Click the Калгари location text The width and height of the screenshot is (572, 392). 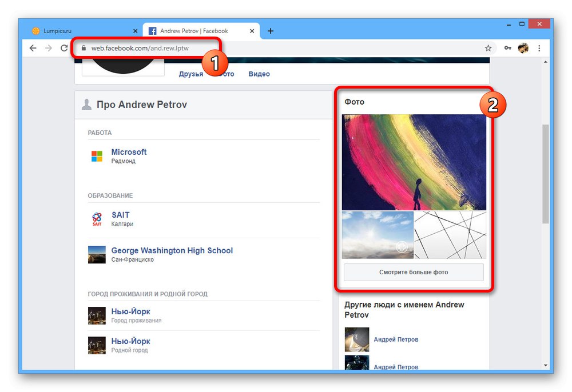click(122, 224)
